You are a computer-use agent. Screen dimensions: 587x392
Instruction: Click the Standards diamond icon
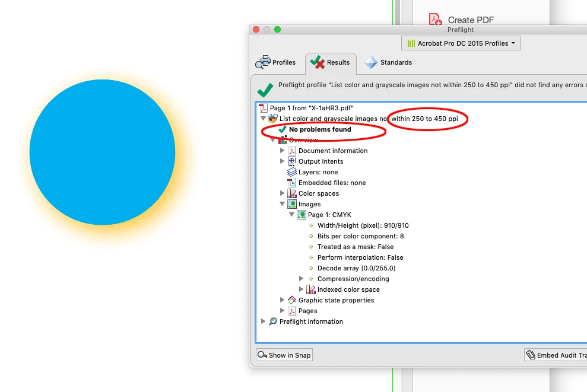pos(371,62)
